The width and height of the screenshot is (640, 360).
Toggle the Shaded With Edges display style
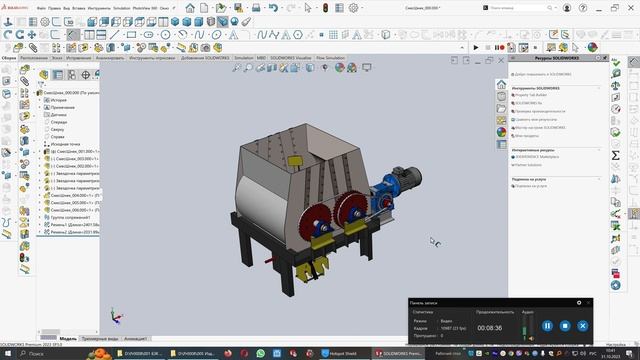click(223, 22)
